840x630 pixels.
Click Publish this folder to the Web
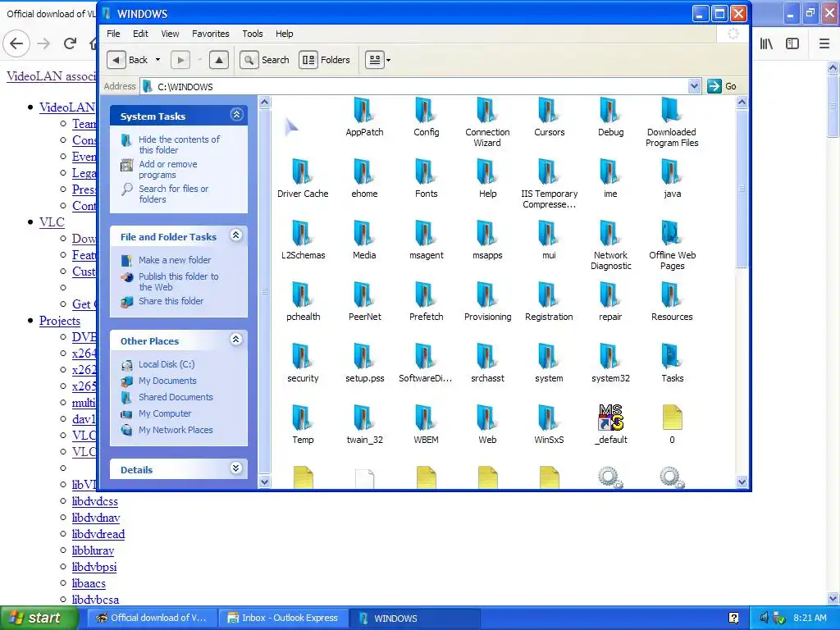[x=178, y=282]
